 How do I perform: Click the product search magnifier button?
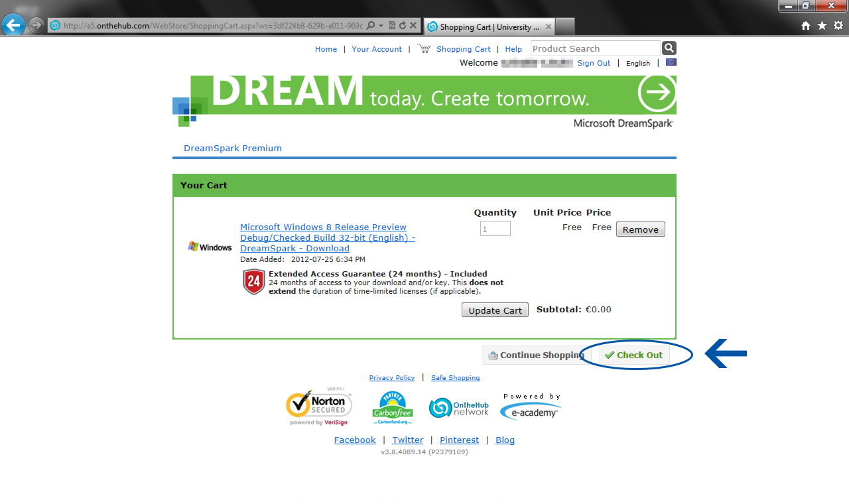pos(669,48)
